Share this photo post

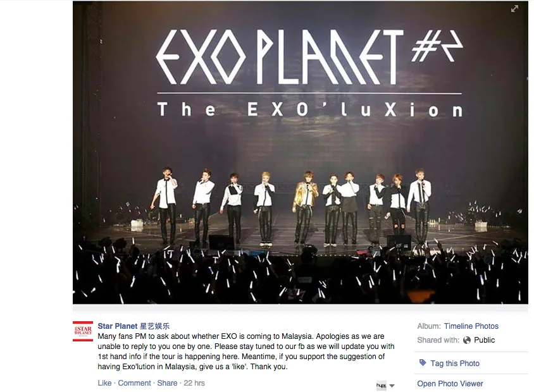[167, 383]
